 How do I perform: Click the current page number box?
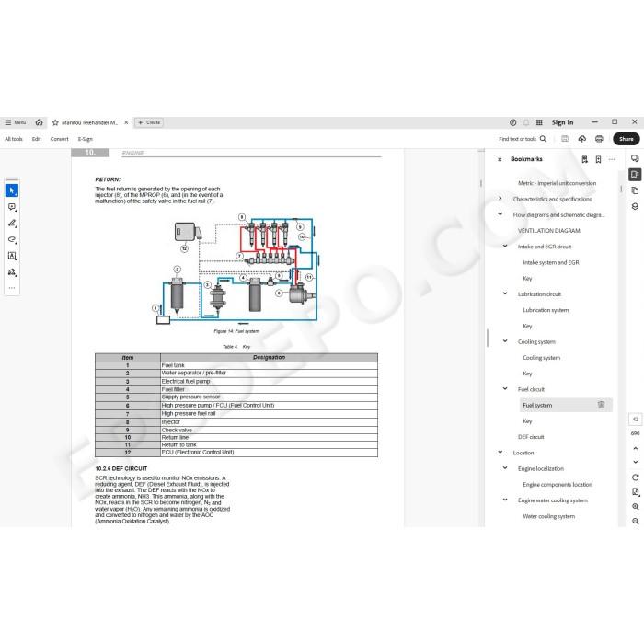point(635,420)
